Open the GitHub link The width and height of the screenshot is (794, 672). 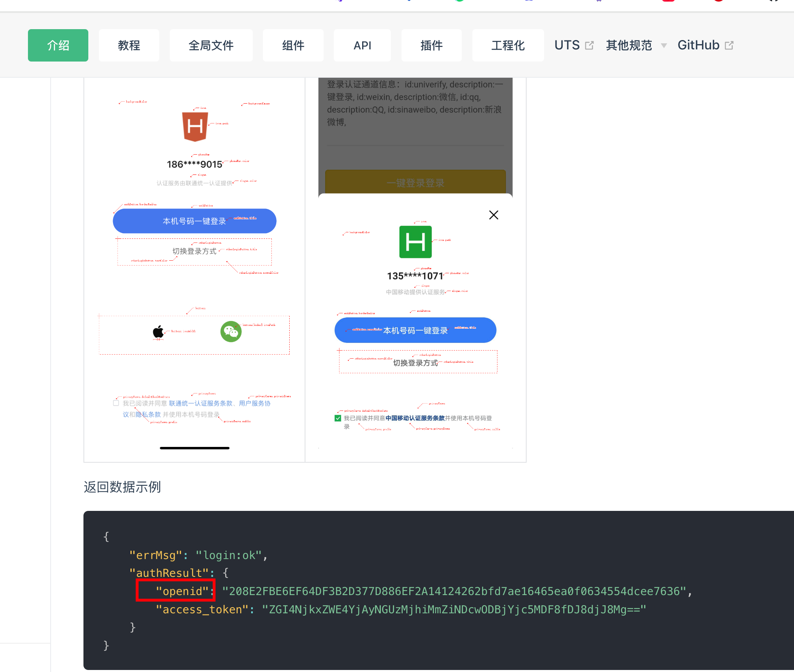[705, 45]
